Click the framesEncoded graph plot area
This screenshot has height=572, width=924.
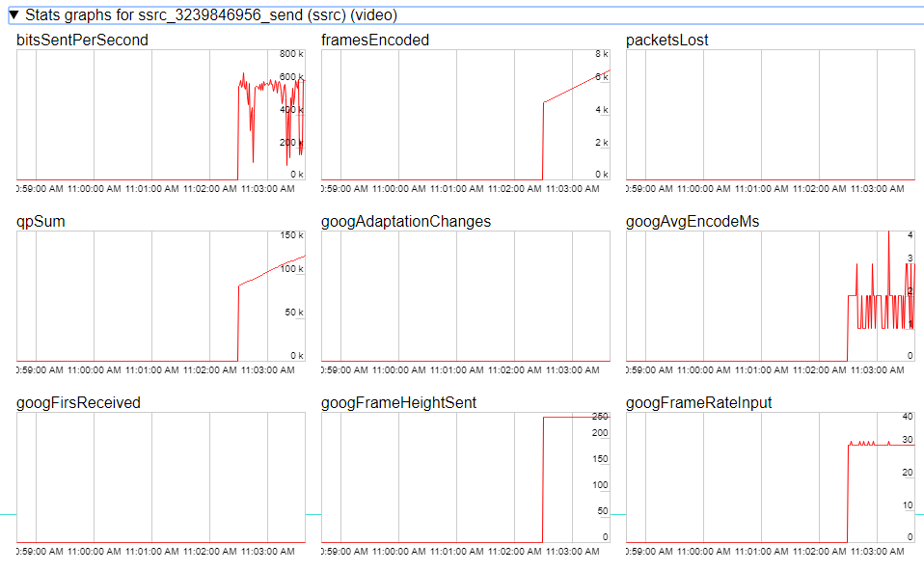click(465, 116)
